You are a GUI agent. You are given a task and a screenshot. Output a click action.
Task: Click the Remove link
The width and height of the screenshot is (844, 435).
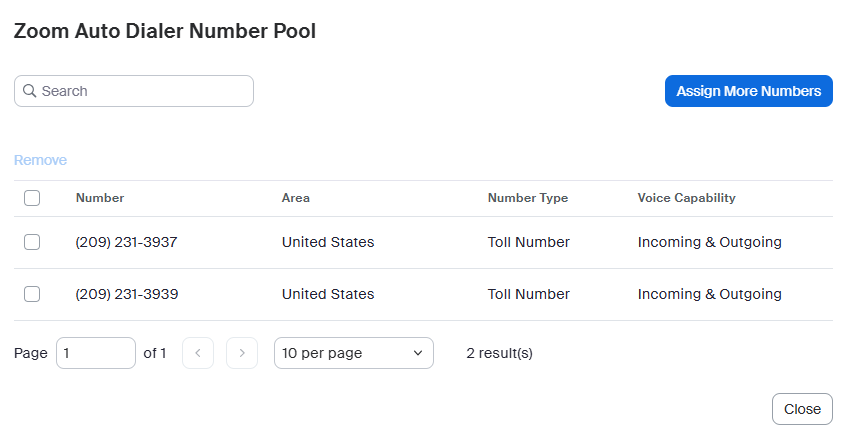tap(40, 160)
